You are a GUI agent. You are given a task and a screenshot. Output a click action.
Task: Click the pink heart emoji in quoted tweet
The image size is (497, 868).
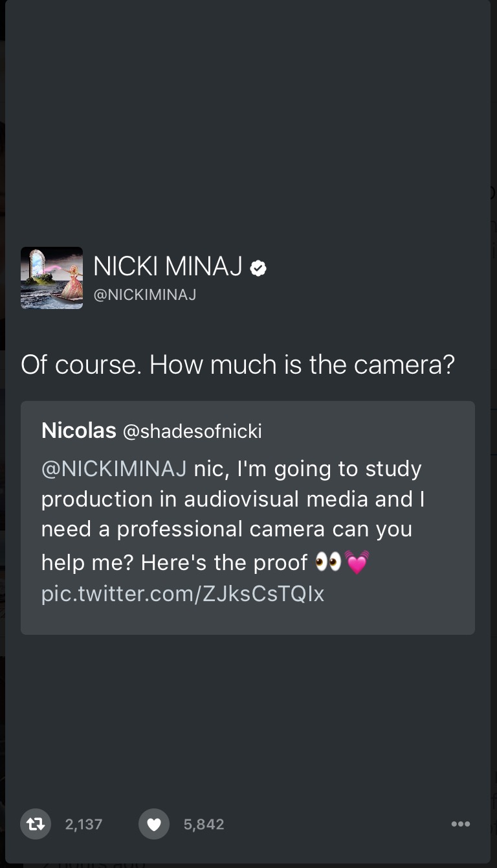(x=357, y=562)
